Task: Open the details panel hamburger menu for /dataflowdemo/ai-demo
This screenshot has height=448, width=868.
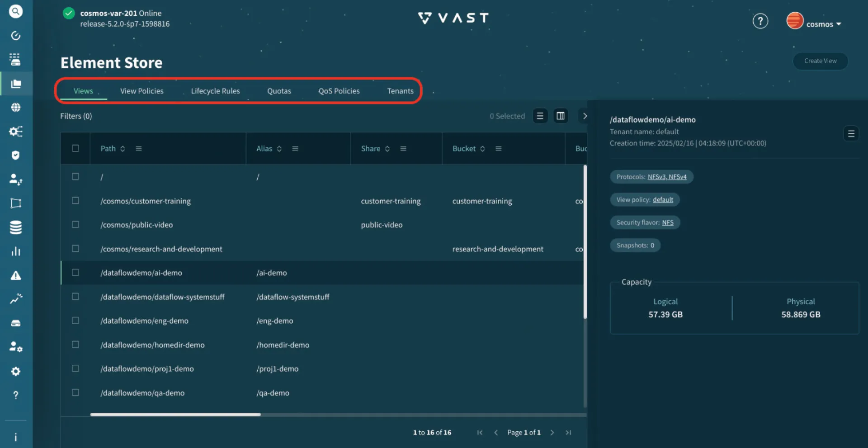Action: click(851, 134)
